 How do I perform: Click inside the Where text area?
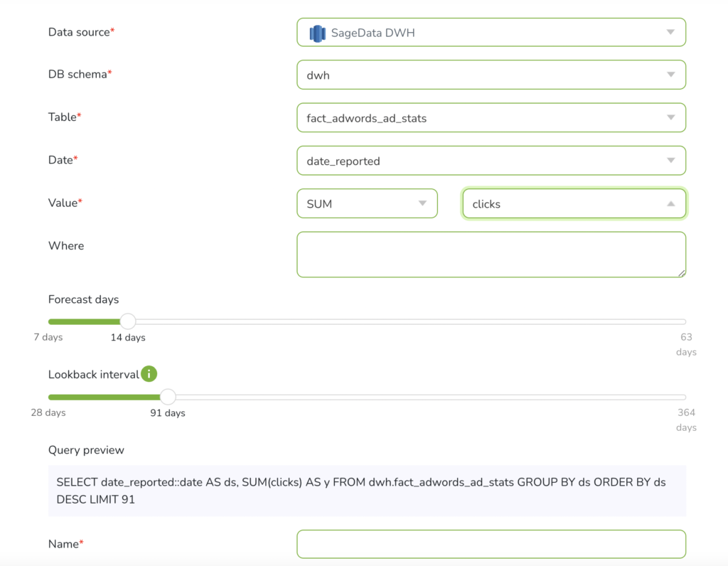point(491,255)
